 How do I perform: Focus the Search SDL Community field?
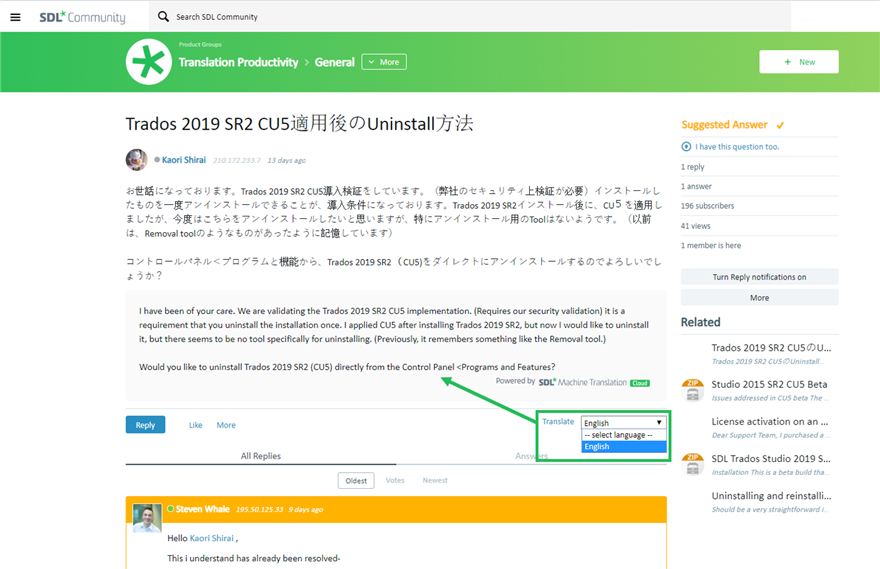[x=470, y=16]
